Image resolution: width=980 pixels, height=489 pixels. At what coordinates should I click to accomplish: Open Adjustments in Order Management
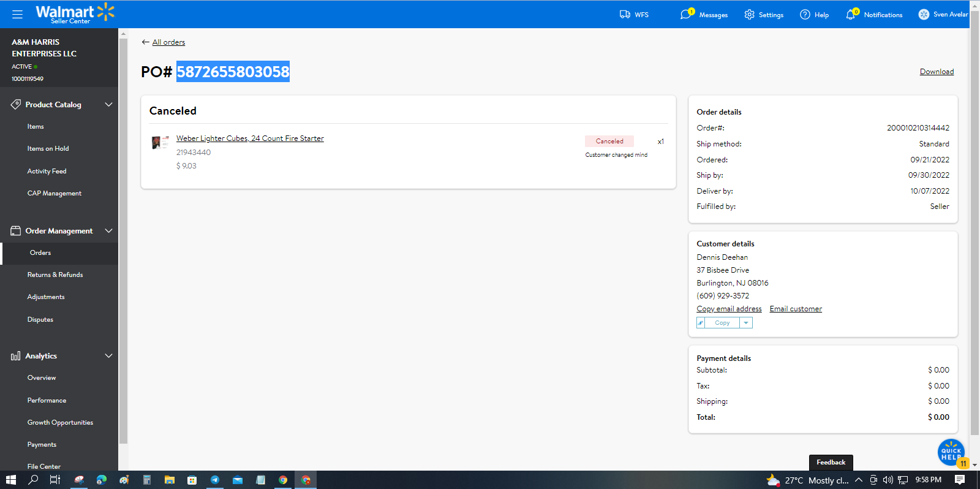click(46, 297)
